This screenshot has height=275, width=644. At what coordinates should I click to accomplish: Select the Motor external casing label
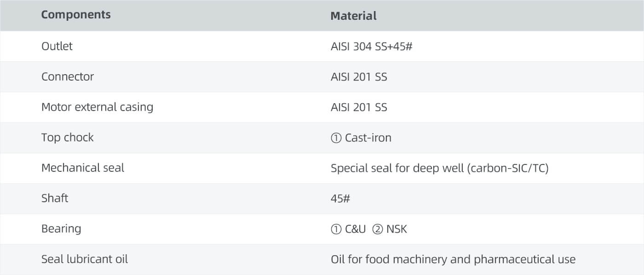pos(97,107)
